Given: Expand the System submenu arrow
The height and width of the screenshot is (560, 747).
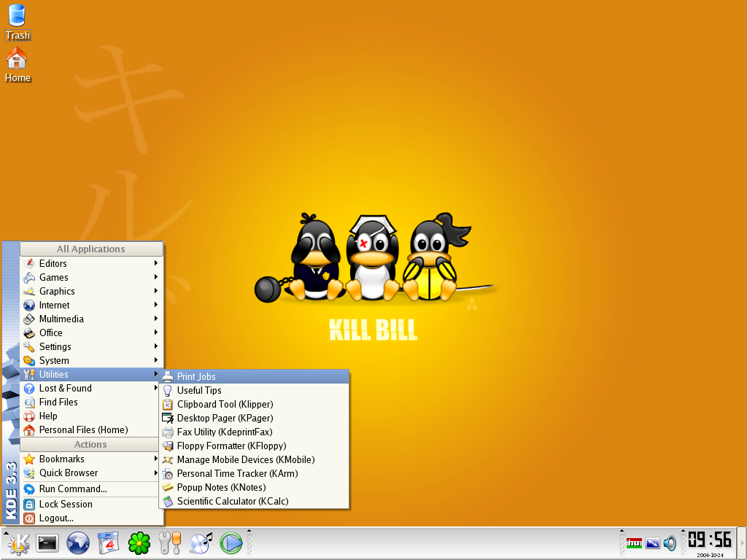Looking at the screenshot, I should coord(156,360).
